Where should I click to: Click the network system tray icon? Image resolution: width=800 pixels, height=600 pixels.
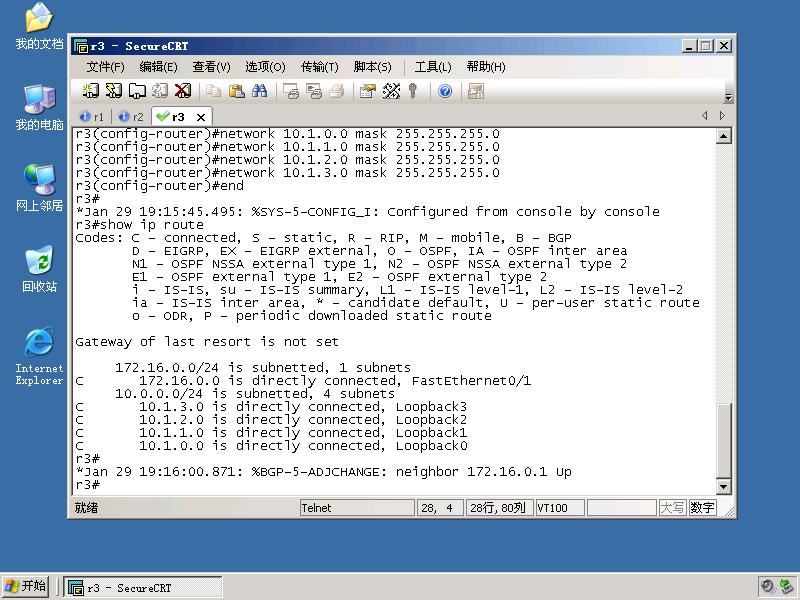(787, 586)
